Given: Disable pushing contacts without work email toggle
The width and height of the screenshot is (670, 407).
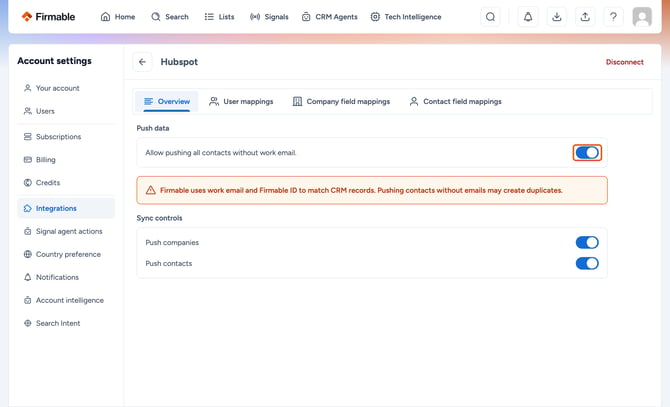Looking at the screenshot, I should [x=587, y=152].
